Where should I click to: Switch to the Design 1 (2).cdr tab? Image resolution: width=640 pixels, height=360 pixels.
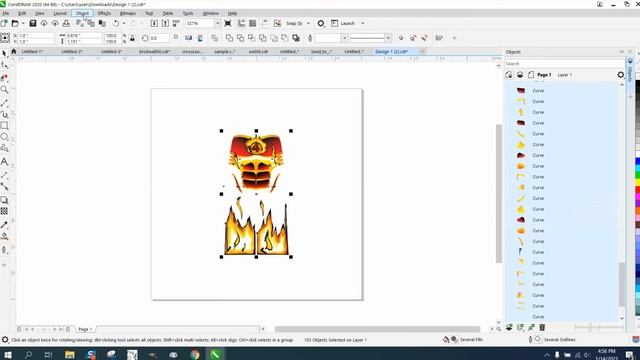pyautogui.click(x=392, y=51)
